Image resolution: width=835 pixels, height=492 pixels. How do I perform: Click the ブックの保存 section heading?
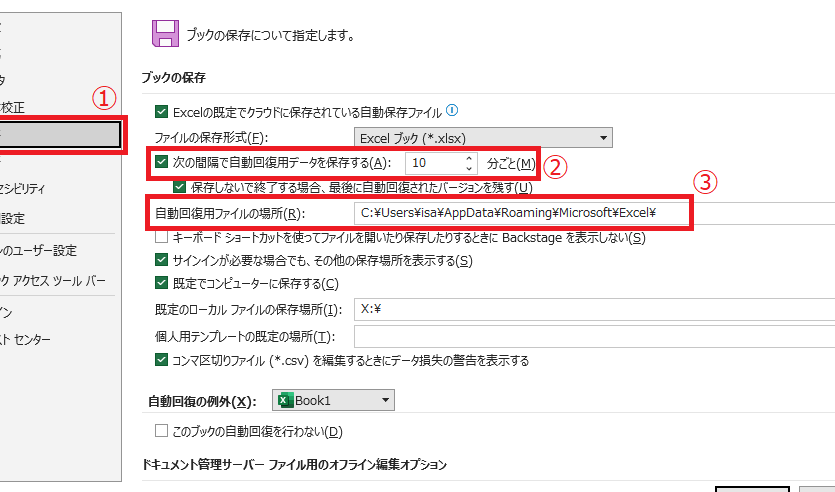[174, 78]
